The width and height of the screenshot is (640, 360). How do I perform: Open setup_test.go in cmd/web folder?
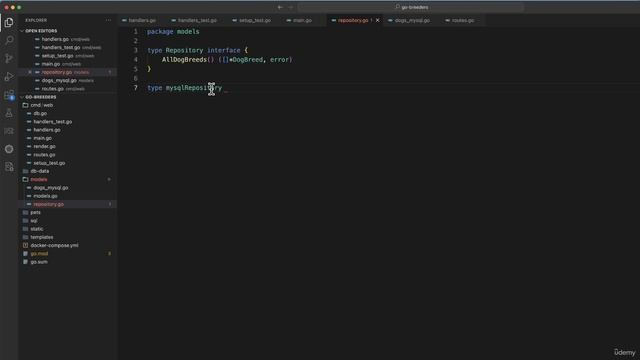click(x=49, y=163)
